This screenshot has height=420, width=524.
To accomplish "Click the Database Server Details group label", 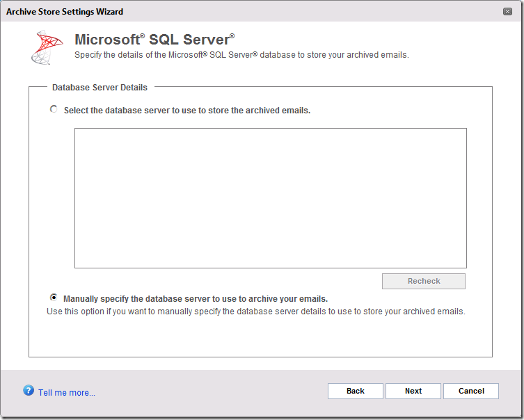I will tap(100, 88).
